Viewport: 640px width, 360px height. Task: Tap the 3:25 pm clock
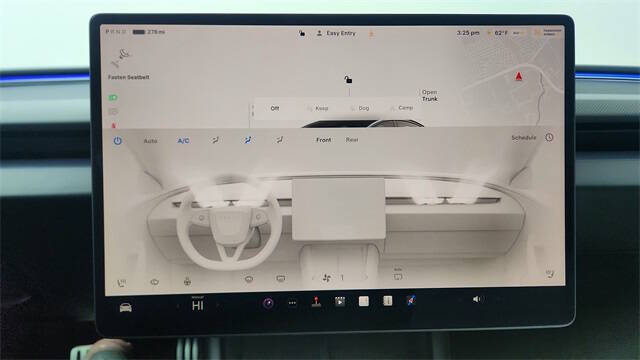(x=468, y=33)
